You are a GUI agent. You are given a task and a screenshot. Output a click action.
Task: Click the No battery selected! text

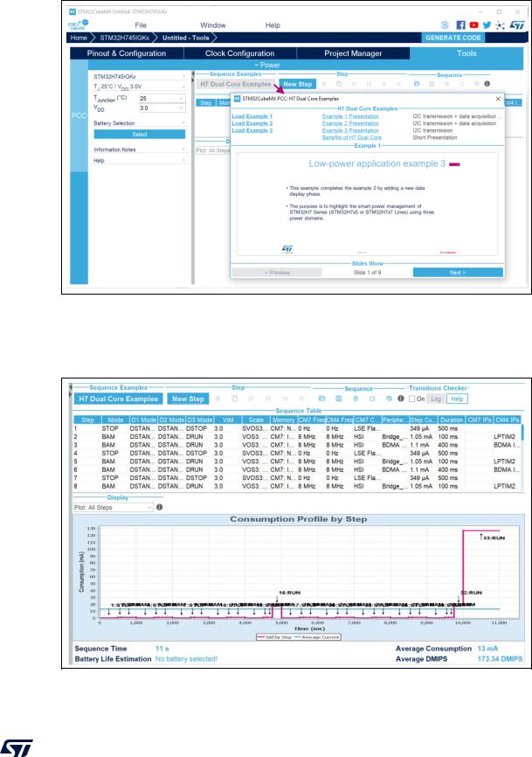point(186,659)
